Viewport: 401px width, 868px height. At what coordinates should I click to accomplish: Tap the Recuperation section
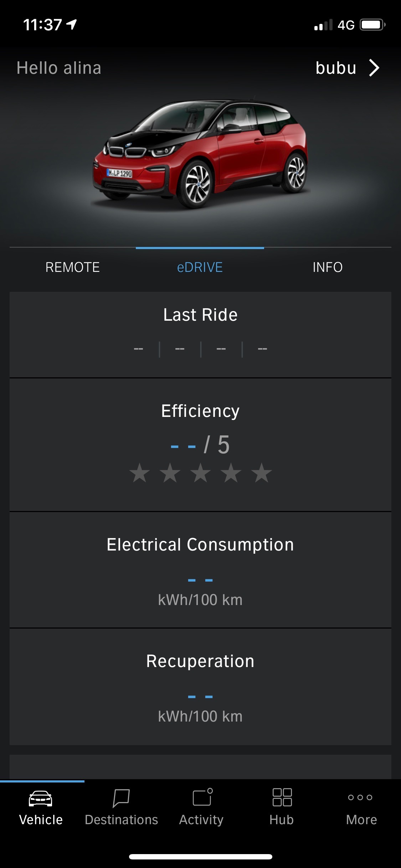click(200, 686)
